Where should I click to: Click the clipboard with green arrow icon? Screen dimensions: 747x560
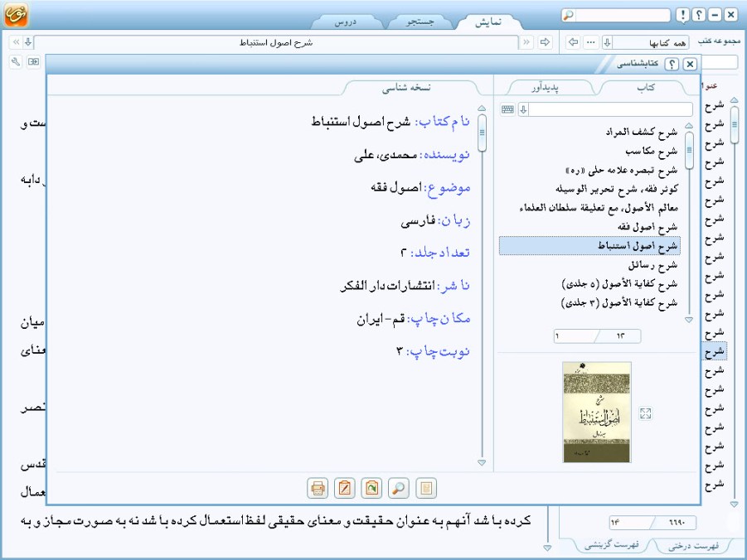coord(372,488)
